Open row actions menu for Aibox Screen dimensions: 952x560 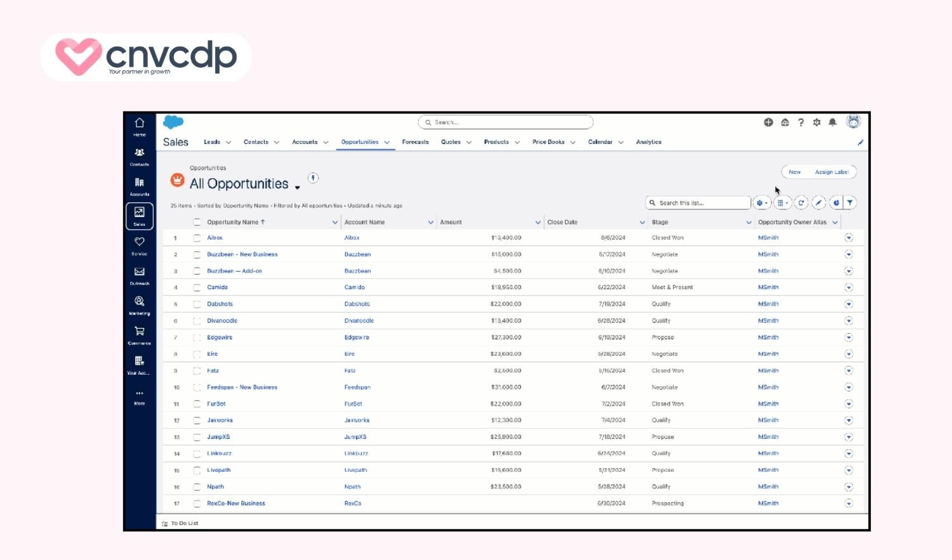point(849,238)
